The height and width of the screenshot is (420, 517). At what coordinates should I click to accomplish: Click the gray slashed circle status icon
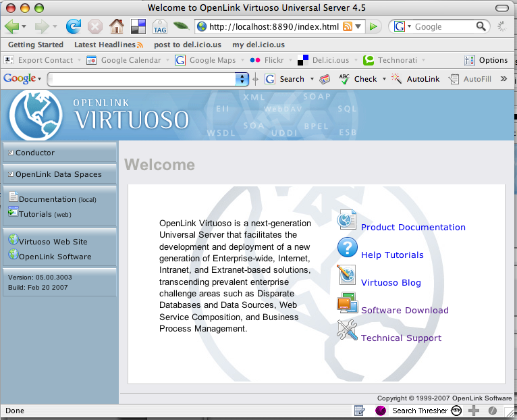(493, 411)
